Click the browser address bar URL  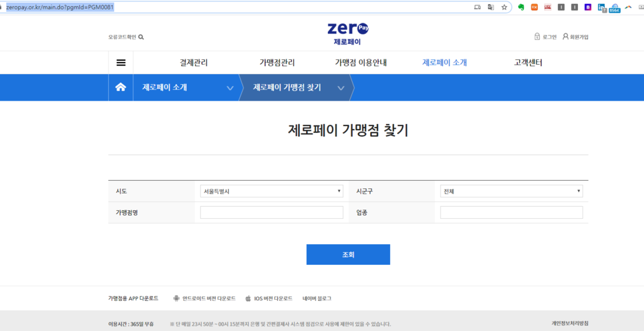pyautogui.click(x=60, y=7)
